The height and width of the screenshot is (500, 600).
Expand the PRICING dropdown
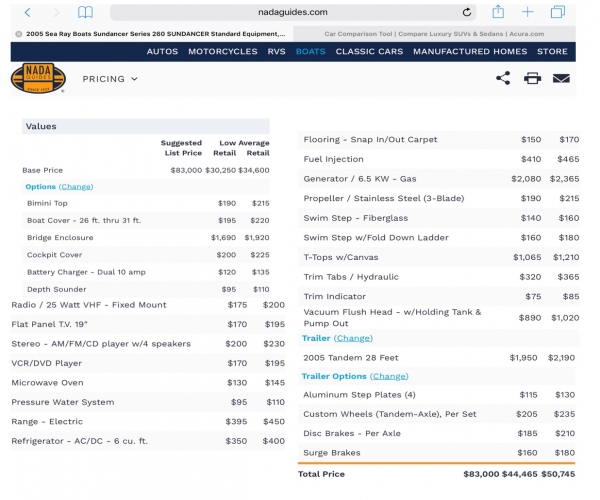110,79
